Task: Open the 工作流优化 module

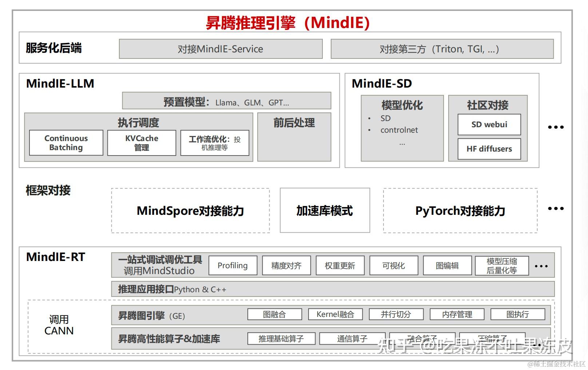Action: (215, 143)
